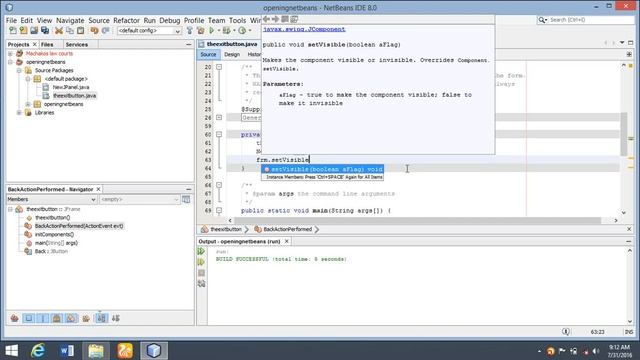Click the Cut scissors icon
640x360 pixels.
[59, 31]
